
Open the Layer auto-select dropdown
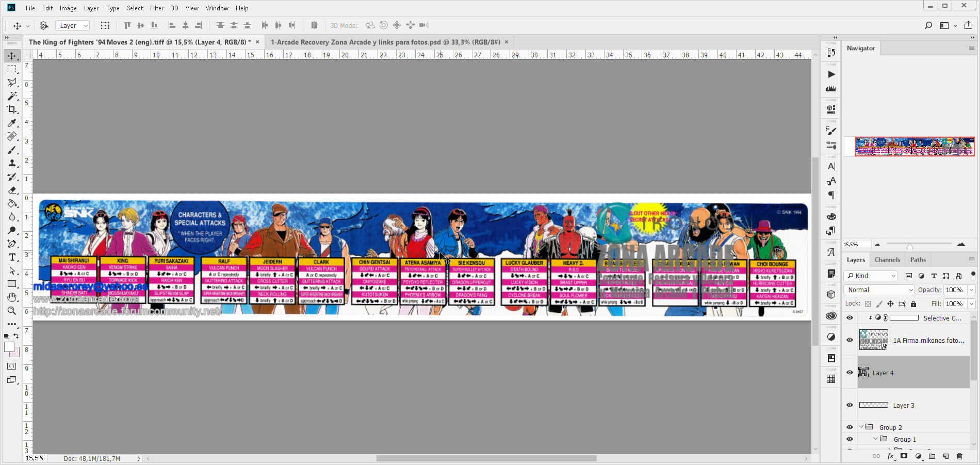73,26
